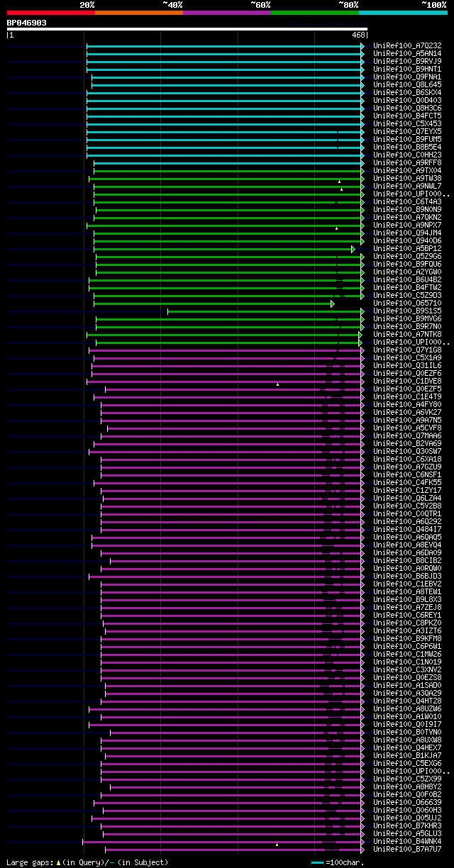Select UniRef100_C0HH23 label
454x868 pixels.
[x=407, y=155]
